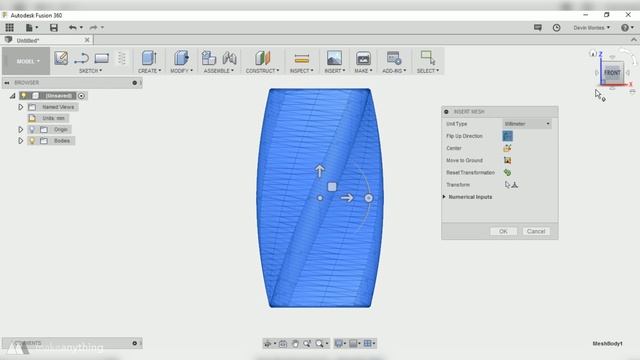This screenshot has width=640, height=360.
Task: Click the ViewCube home icon
Action: pos(593,53)
